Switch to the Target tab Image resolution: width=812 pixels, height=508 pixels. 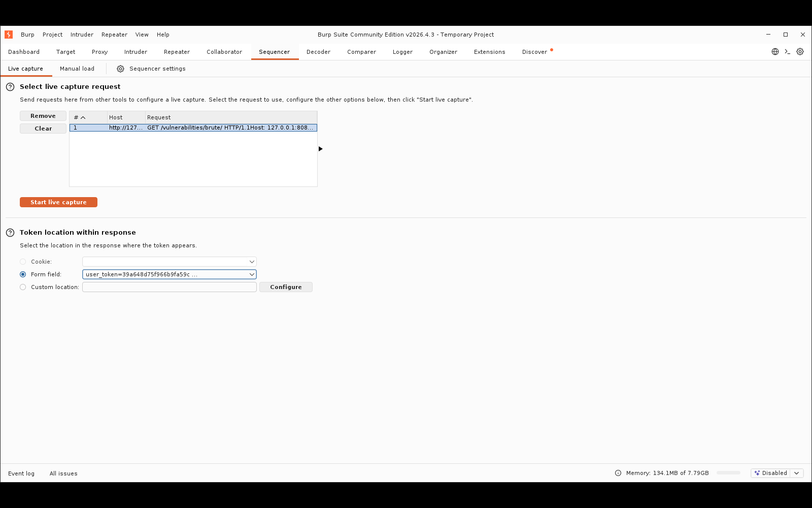click(66, 52)
